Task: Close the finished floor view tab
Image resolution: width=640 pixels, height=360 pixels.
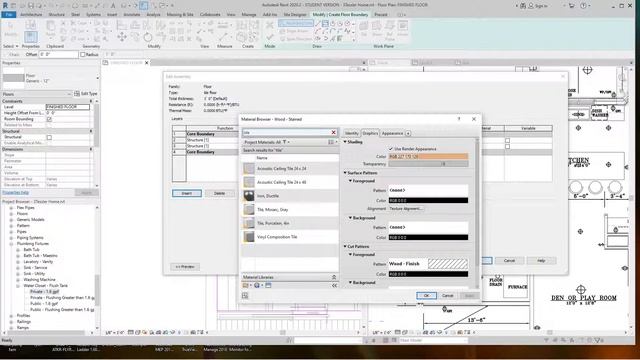Action: [147, 62]
